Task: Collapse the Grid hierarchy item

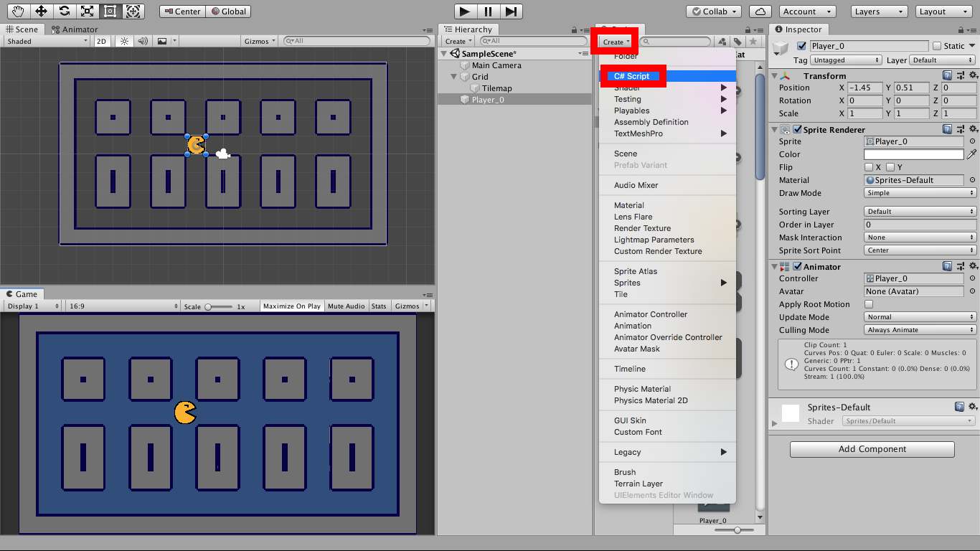Action: [454, 77]
